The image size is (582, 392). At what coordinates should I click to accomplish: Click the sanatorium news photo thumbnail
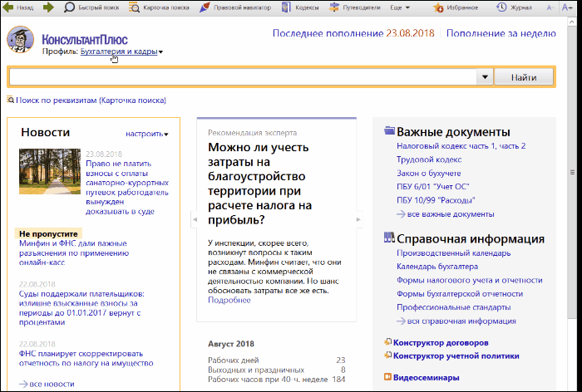(49, 170)
